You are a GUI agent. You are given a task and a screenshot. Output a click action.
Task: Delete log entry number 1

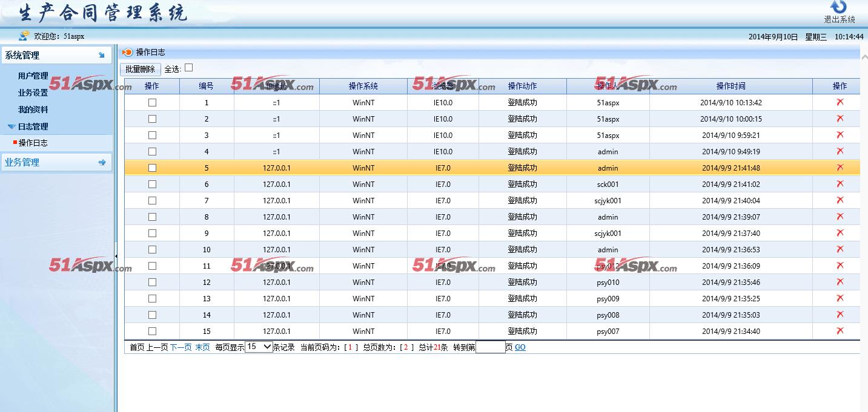tap(840, 102)
